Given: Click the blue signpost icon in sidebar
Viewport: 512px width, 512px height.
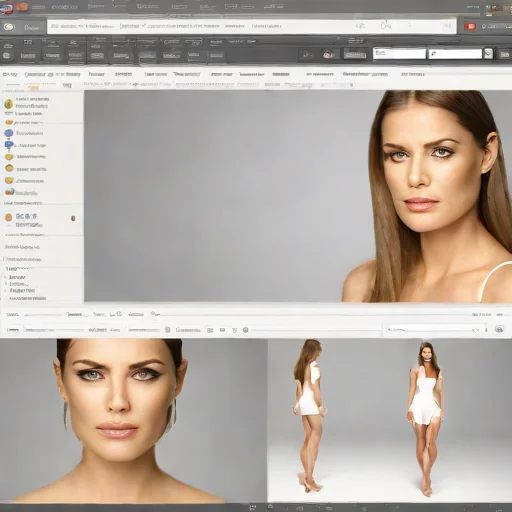Looking at the screenshot, I should click(9, 145).
